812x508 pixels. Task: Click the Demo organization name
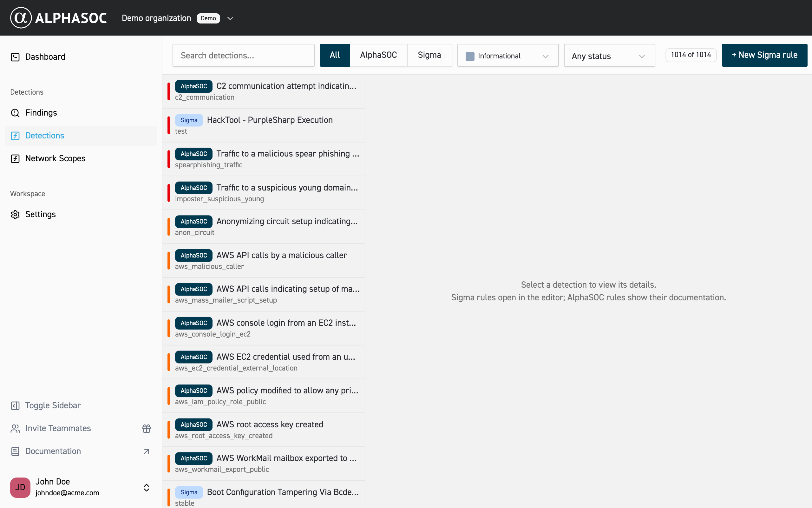pos(156,18)
